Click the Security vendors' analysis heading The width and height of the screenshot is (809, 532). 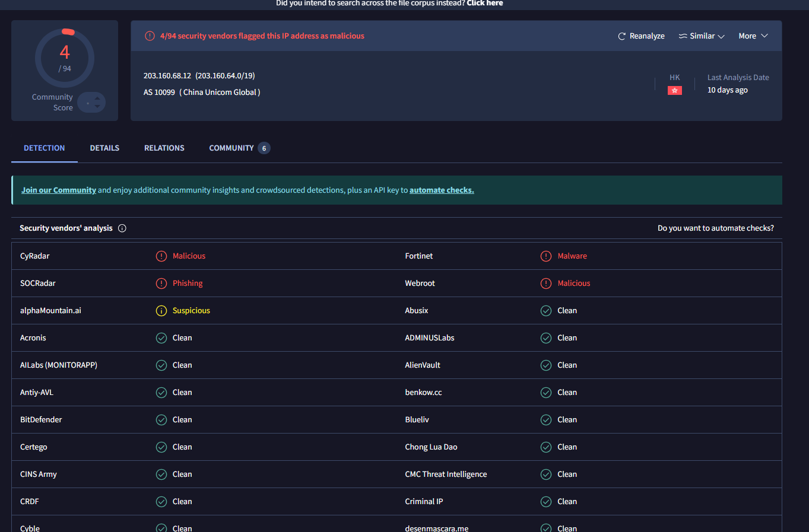point(66,228)
